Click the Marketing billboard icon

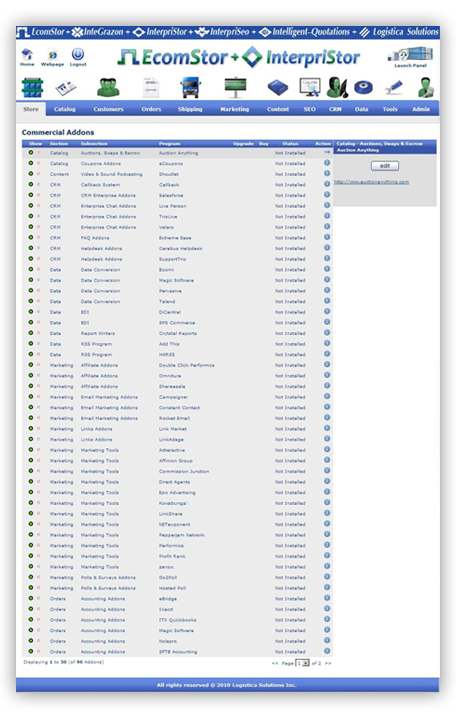pyautogui.click(x=235, y=87)
